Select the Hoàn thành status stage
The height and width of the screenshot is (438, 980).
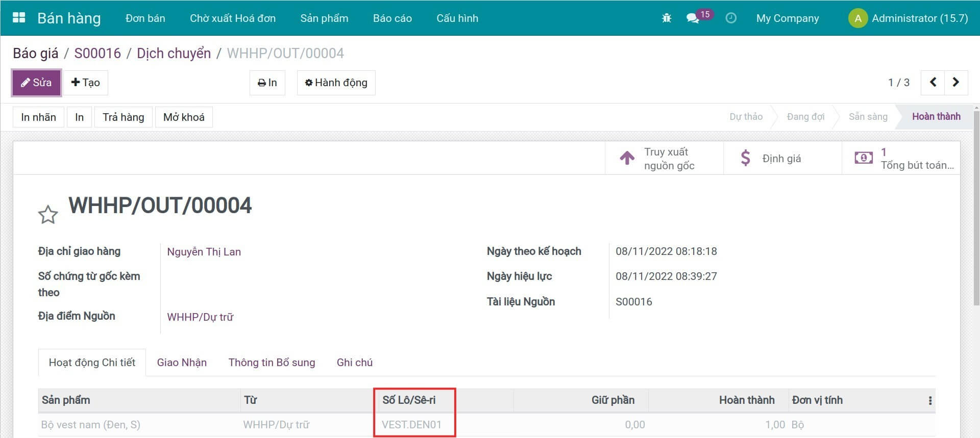coord(936,117)
